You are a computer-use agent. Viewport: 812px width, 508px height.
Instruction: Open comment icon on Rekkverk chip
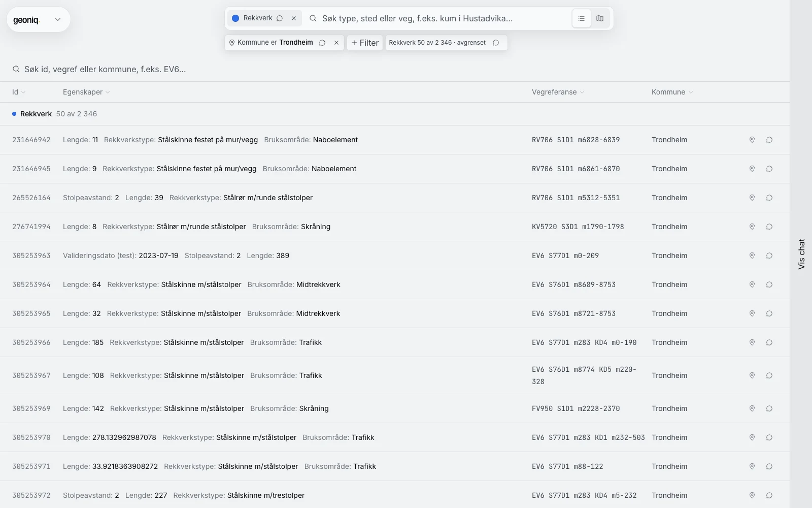pyautogui.click(x=280, y=18)
